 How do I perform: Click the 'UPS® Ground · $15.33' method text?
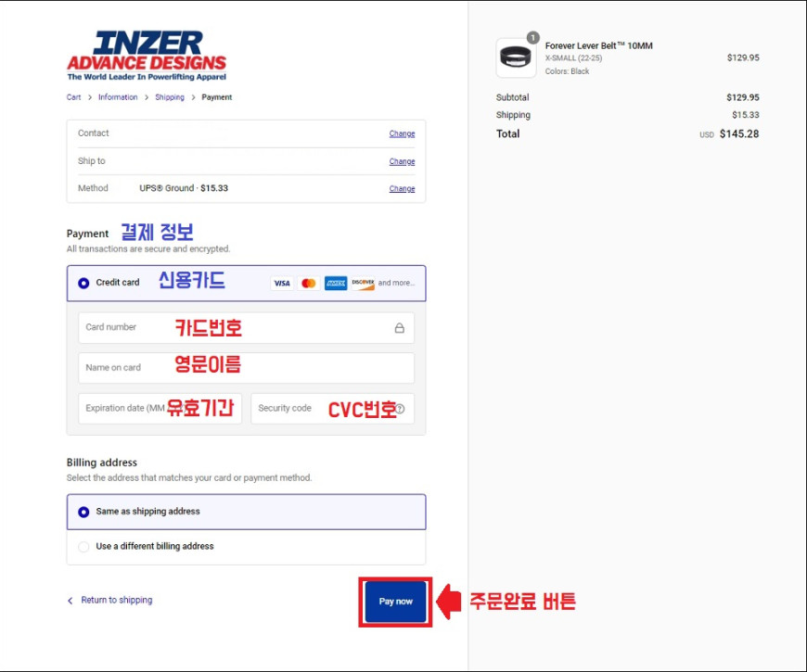pos(184,188)
